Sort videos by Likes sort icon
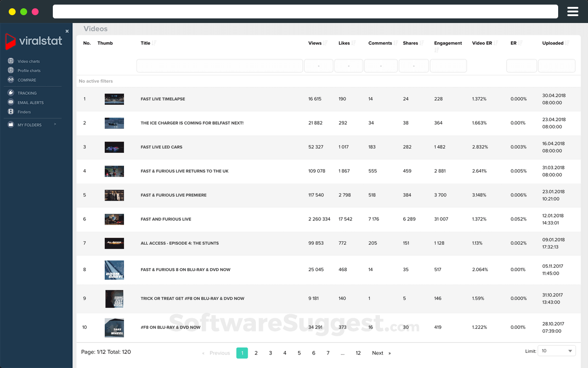Screen dimensions: 588x368 pos(354,43)
